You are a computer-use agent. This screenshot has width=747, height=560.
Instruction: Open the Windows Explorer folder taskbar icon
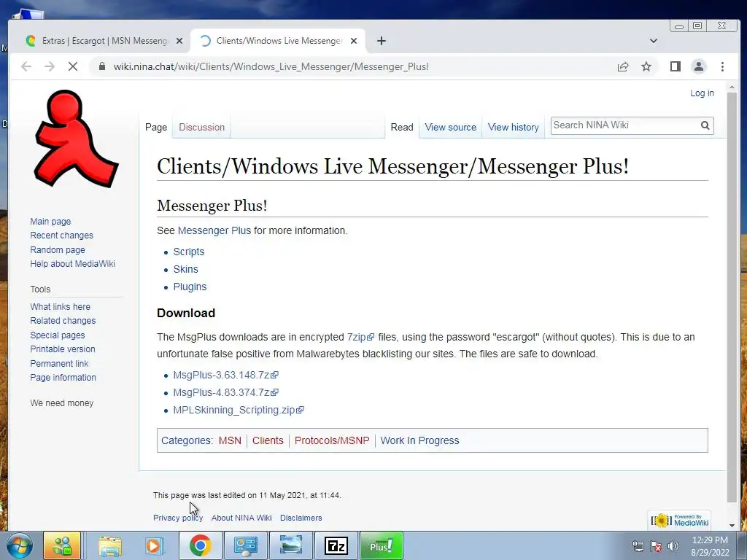(110, 545)
